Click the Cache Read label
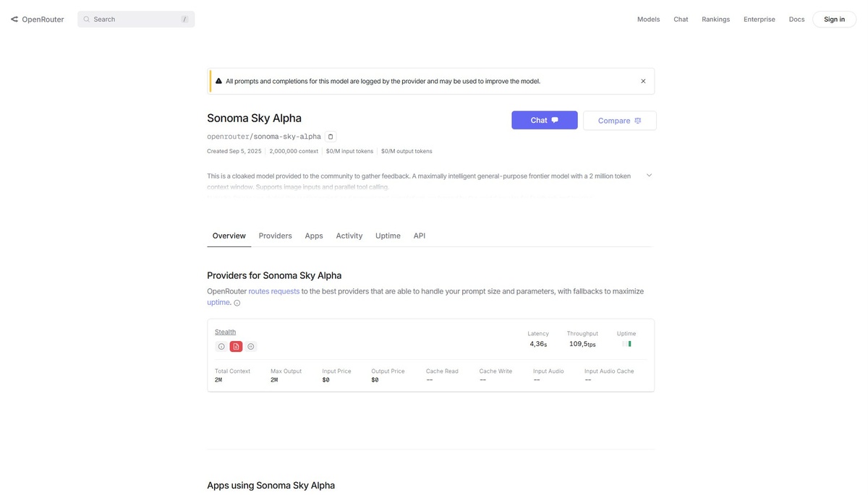 click(x=442, y=371)
